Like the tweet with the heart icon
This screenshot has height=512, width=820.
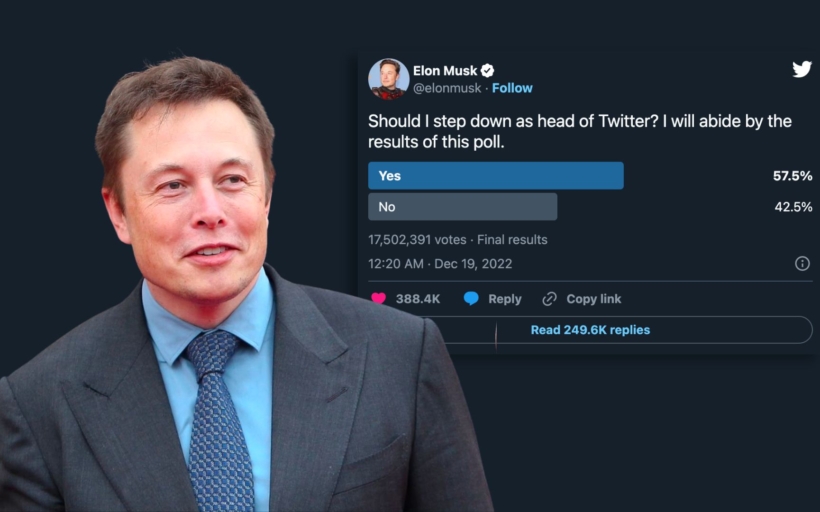pos(379,298)
